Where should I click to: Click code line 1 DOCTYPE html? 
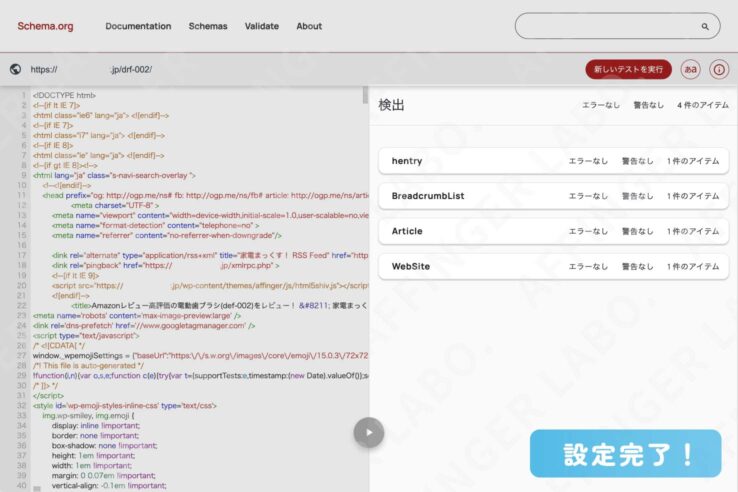coord(64,95)
